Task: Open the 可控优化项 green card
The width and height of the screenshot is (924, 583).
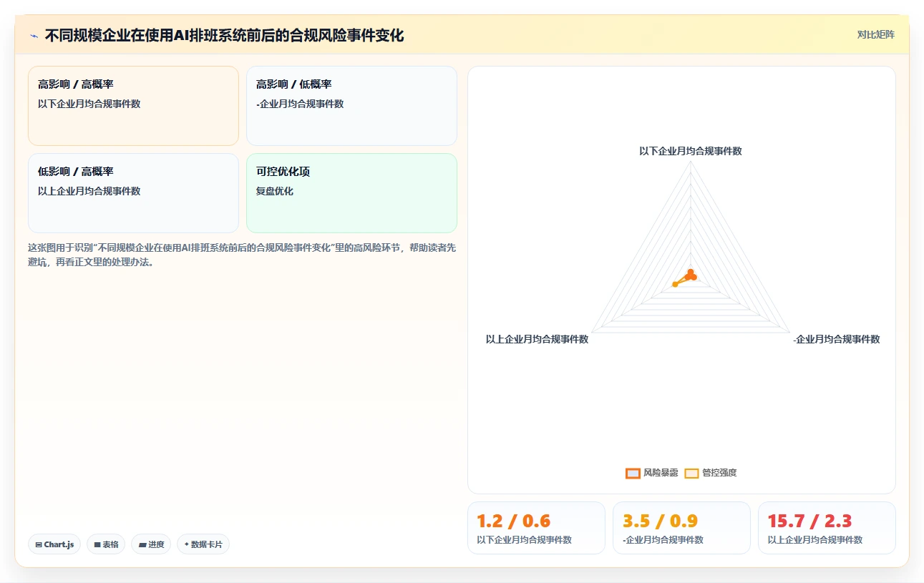Action: (x=351, y=193)
